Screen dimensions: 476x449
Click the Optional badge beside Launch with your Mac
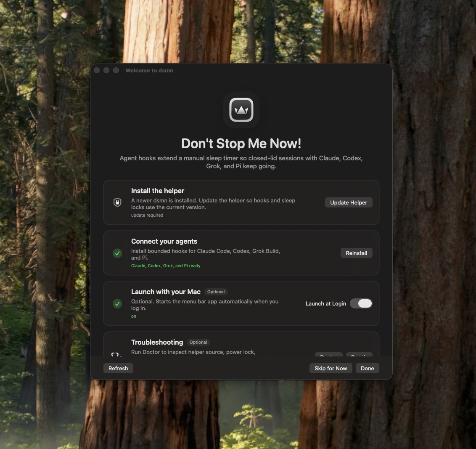point(216,292)
